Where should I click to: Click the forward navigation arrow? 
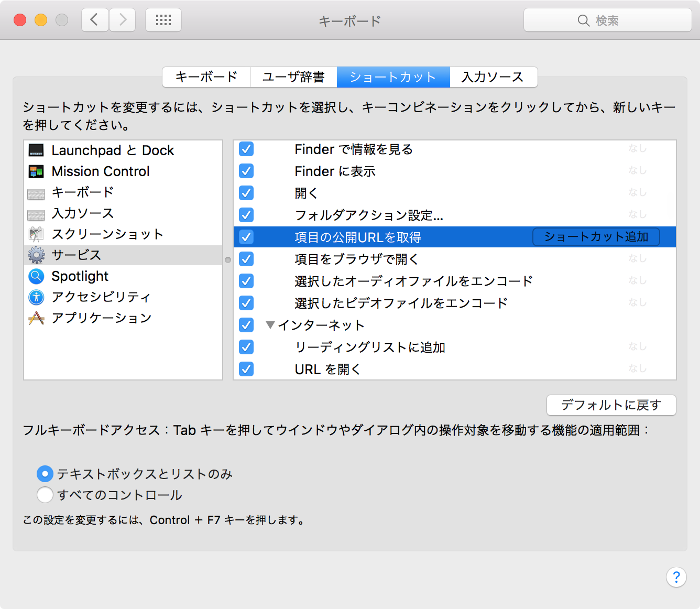click(x=122, y=19)
